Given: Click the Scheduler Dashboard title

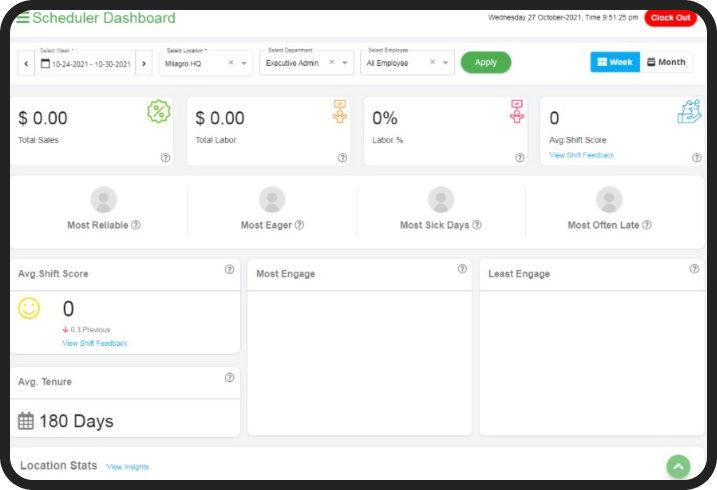Looking at the screenshot, I should point(104,18).
